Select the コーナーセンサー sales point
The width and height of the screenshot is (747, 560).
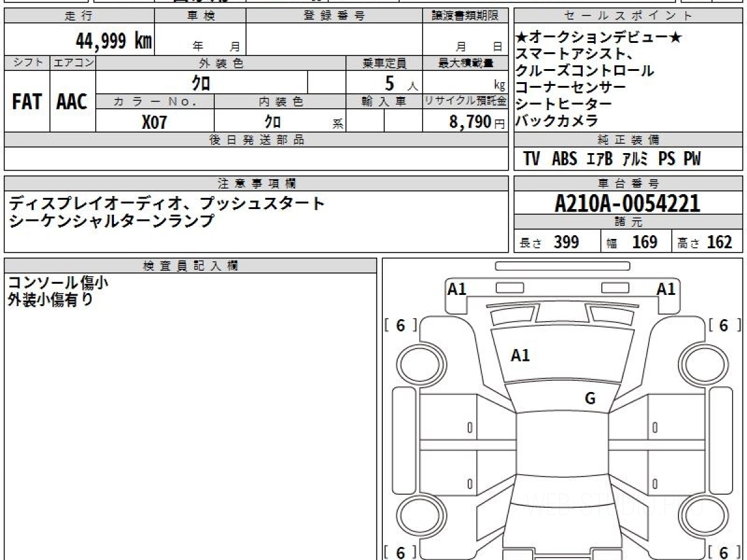[x=571, y=88]
